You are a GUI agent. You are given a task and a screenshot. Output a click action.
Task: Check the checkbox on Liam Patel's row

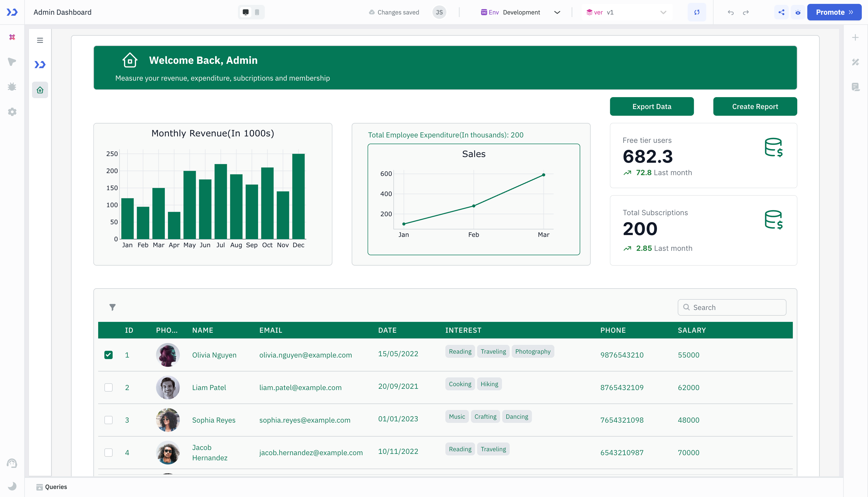(109, 387)
